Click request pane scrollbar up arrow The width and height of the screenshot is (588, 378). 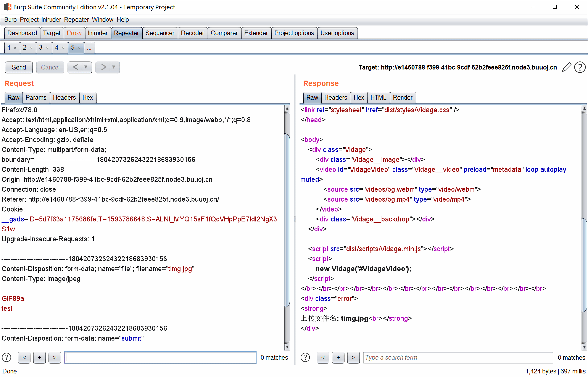point(287,108)
